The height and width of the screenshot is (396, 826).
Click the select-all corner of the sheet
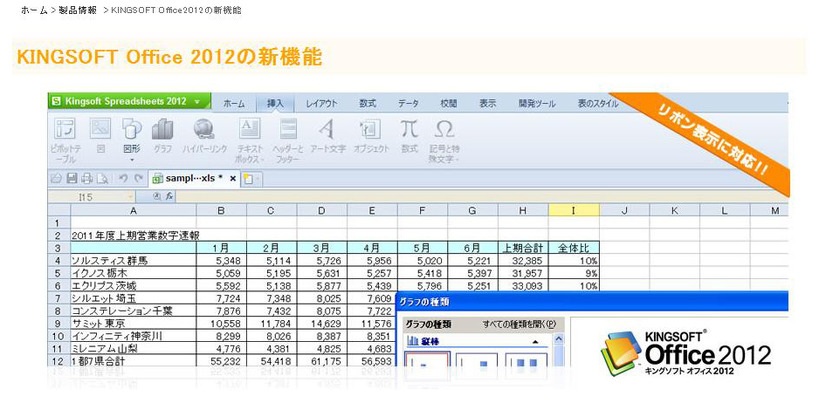(x=59, y=211)
